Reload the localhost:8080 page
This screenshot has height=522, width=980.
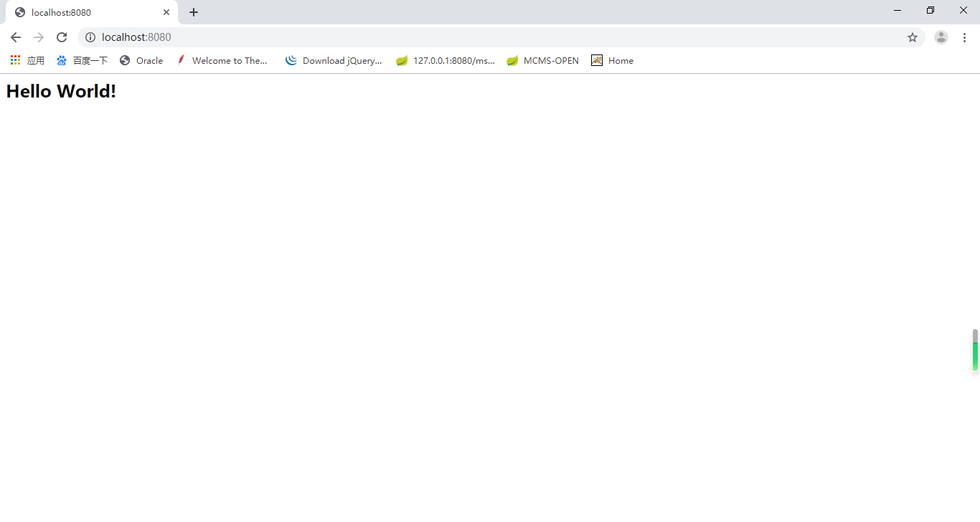62,37
